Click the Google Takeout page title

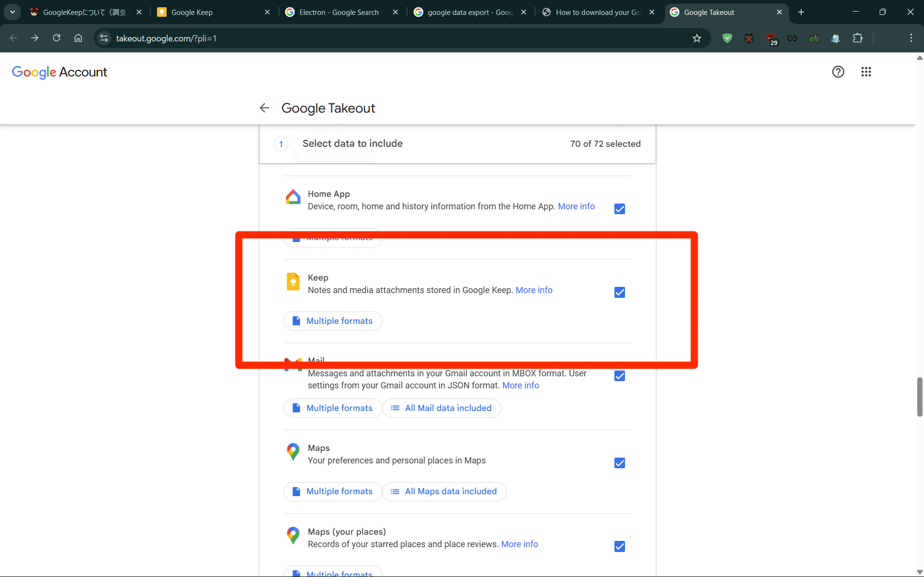tap(328, 108)
